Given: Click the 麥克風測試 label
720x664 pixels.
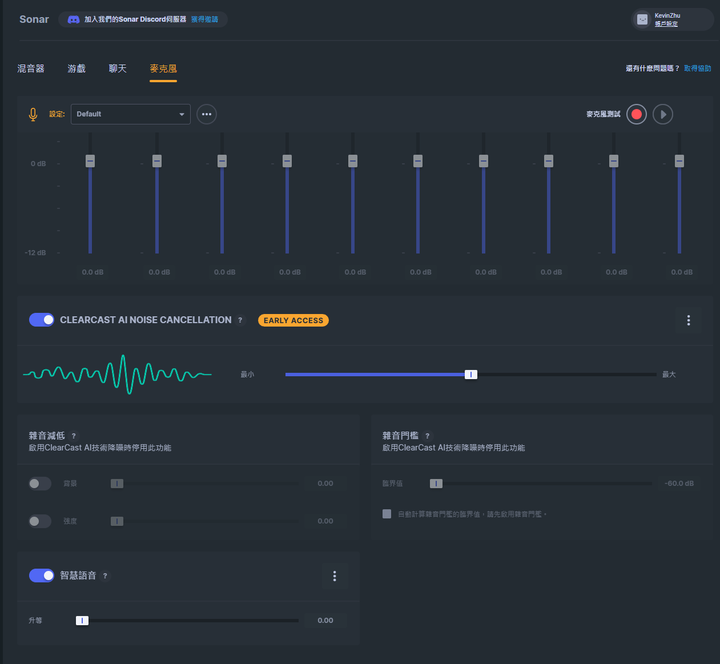Looking at the screenshot, I should (603, 114).
